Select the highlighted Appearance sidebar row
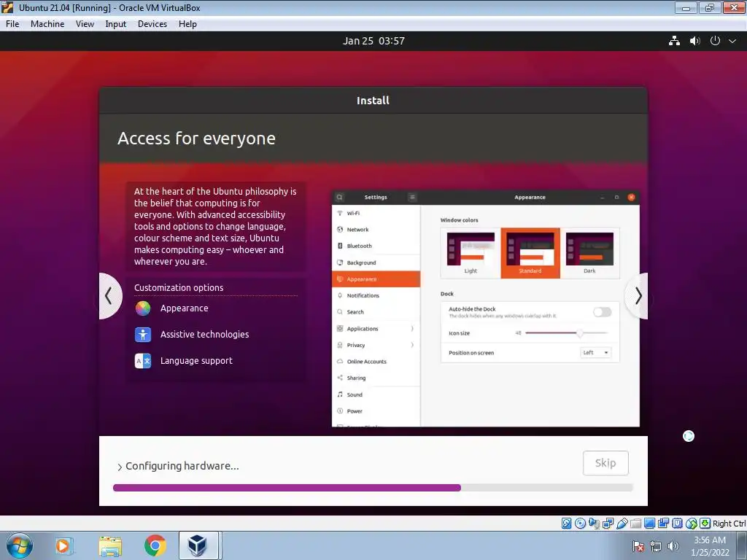This screenshot has width=747, height=560. pyautogui.click(x=376, y=279)
